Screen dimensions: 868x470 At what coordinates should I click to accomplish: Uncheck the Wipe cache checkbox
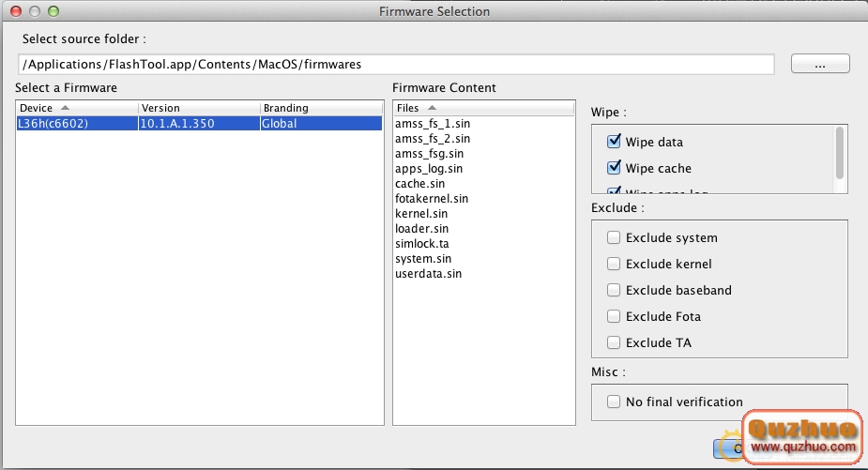(x=615, y=168)
